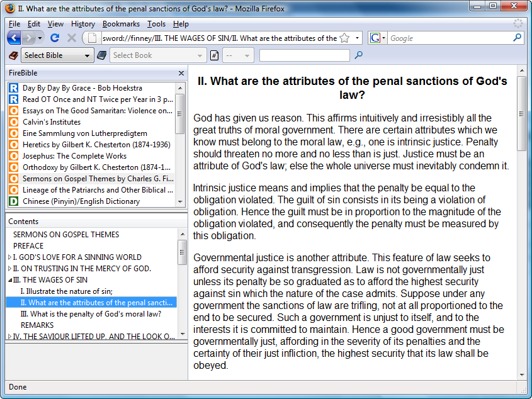Viewport: 532px width, 399px height.
Task: Click the Google search magnifier icon
Action: tap(517, 38)
